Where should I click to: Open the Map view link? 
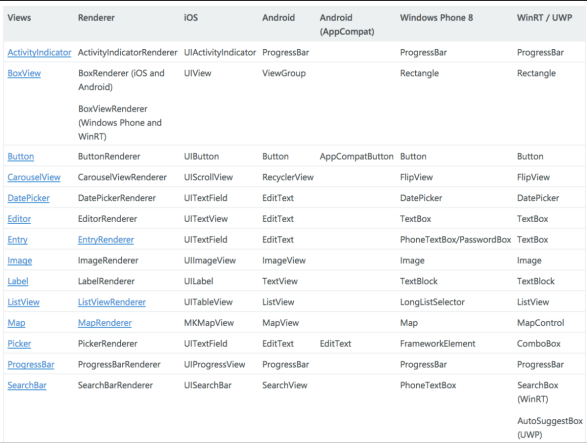[16, 323]
